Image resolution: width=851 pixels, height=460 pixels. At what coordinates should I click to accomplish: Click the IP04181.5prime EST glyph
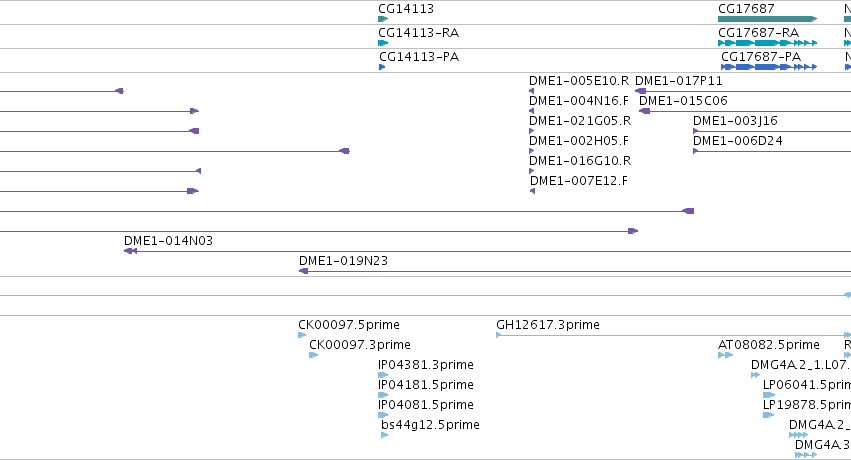383,395
